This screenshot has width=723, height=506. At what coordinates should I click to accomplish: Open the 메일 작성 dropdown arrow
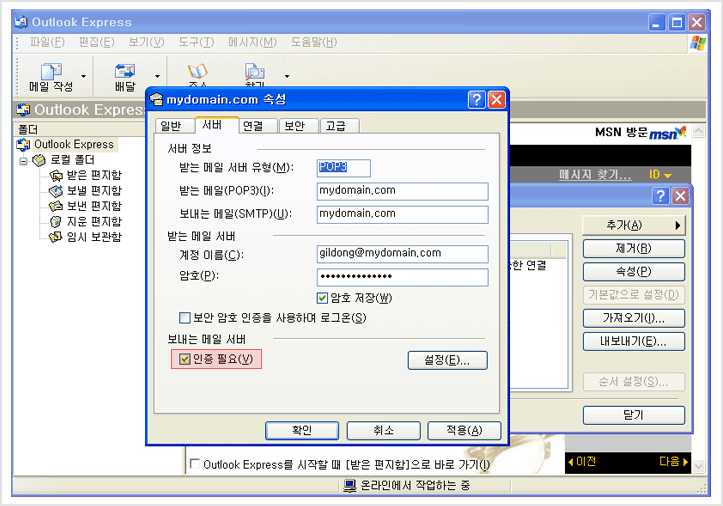click(x=83, y=76)
